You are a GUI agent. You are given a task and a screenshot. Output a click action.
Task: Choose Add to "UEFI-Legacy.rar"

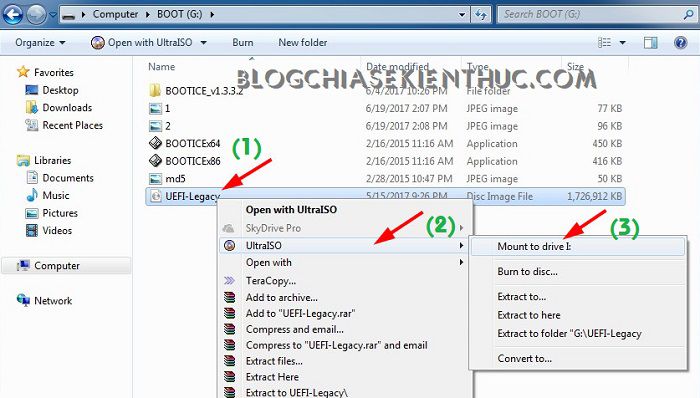coord(300,314)
